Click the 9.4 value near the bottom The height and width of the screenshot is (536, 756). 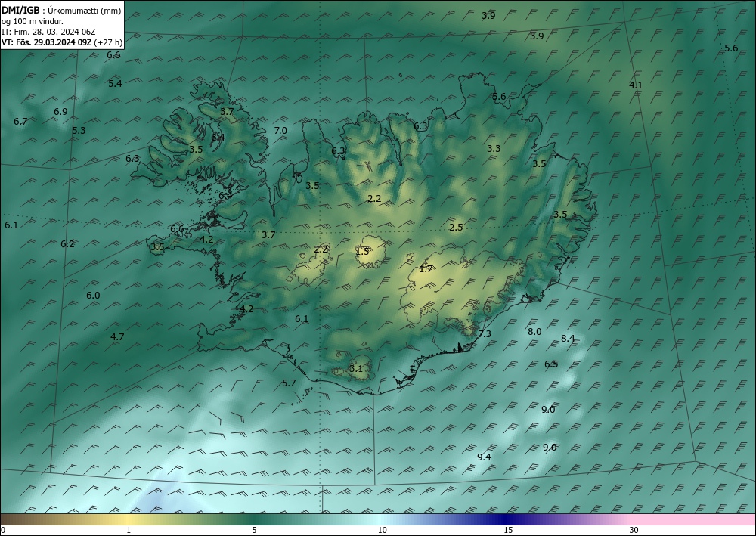click(x=484, y=457)
